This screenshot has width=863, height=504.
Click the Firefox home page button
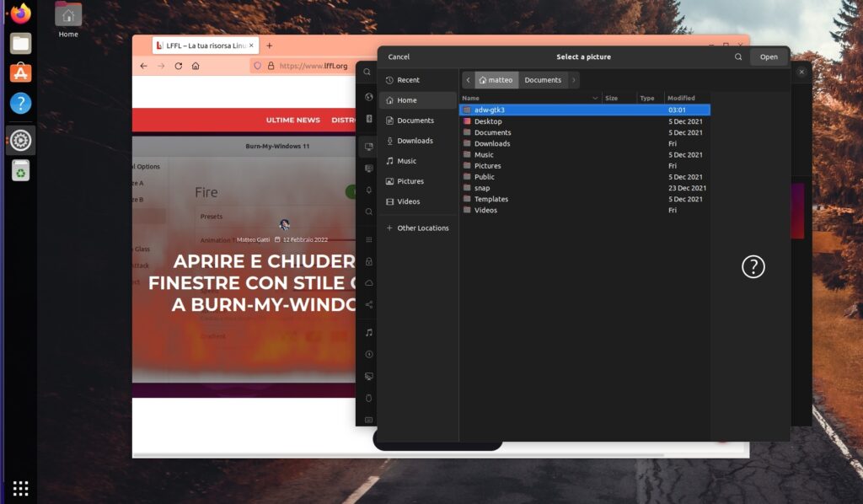(196, 66)
